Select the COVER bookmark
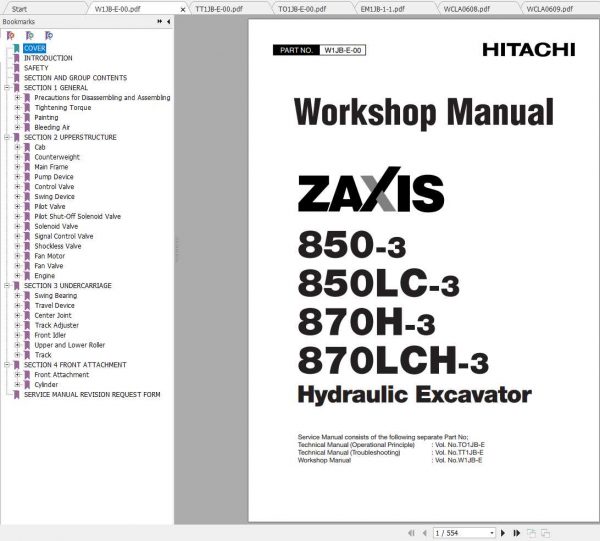This screenshot has width=600, height=541. pos(34,48)
